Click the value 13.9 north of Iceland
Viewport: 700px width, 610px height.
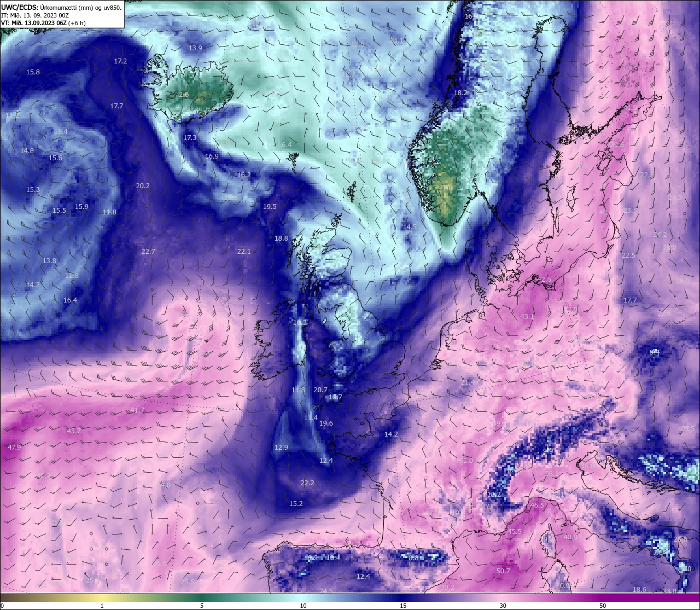[195, 48]
